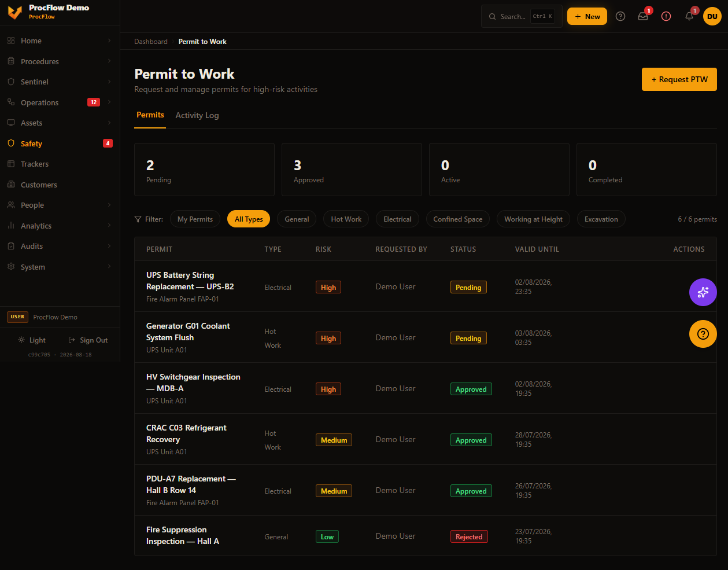The height and width of the screenshot is (570, 728).
Task: Open CRAC C03 Refrigerant Recovery permit
Action: [425, 439]
